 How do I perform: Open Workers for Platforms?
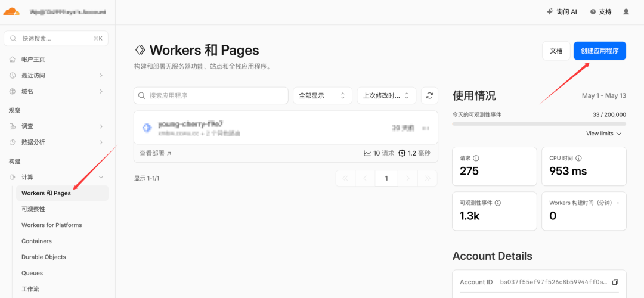coord(52,225)
